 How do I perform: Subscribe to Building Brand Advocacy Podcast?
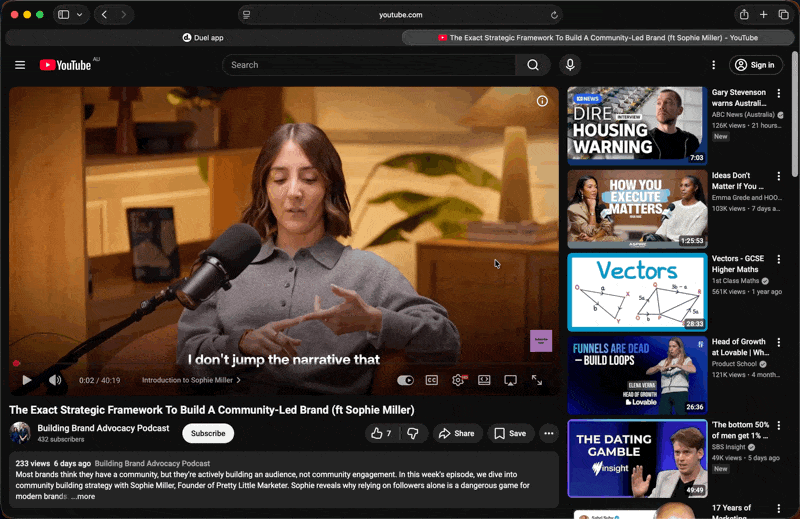[208, 433]
